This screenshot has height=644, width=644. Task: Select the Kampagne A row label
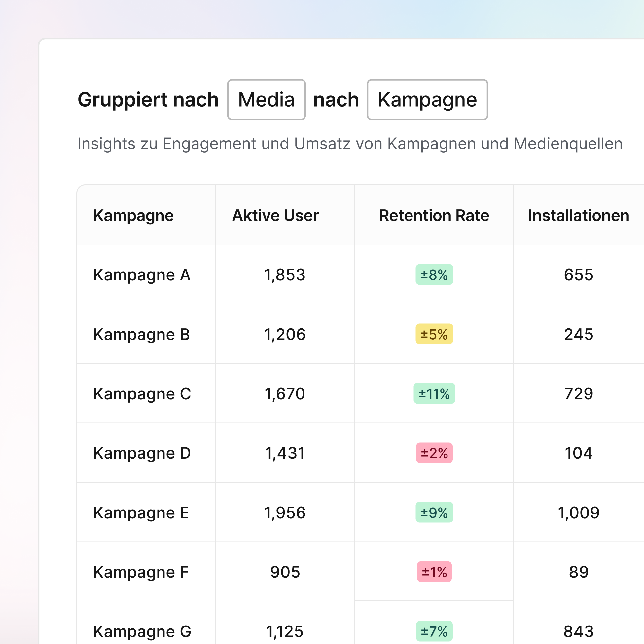tap(142, 275)
